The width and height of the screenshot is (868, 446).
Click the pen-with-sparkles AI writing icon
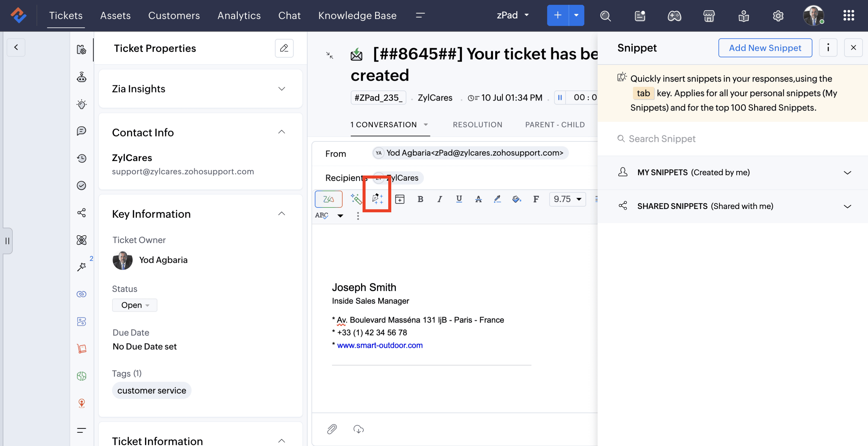click(377, 198)
